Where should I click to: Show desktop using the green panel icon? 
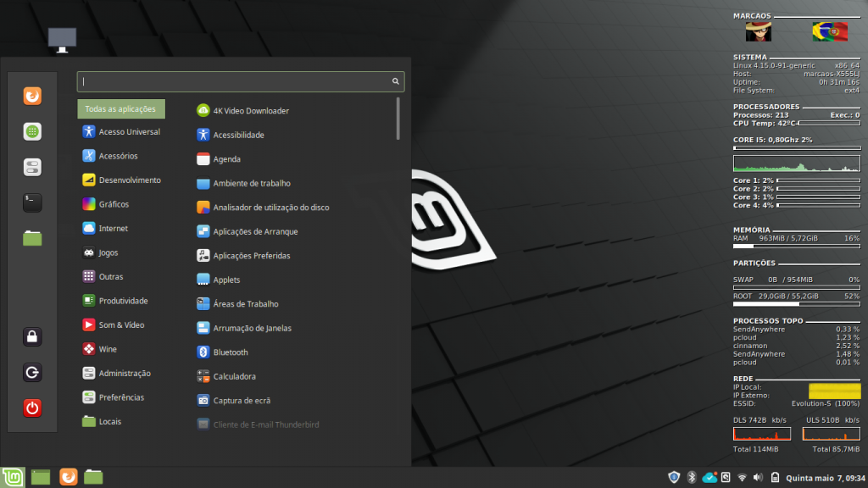(x=41, y=477)
